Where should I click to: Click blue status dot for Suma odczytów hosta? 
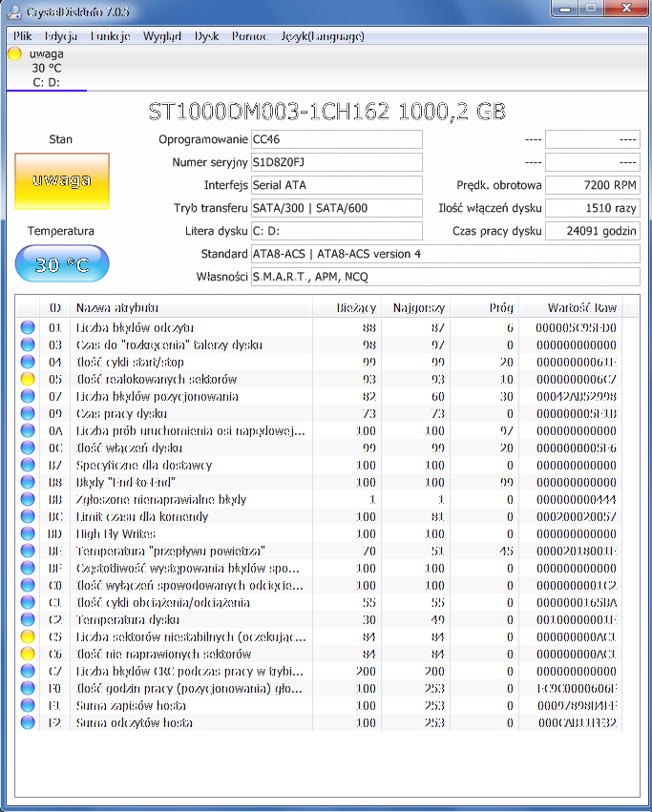tap(28, 722)
